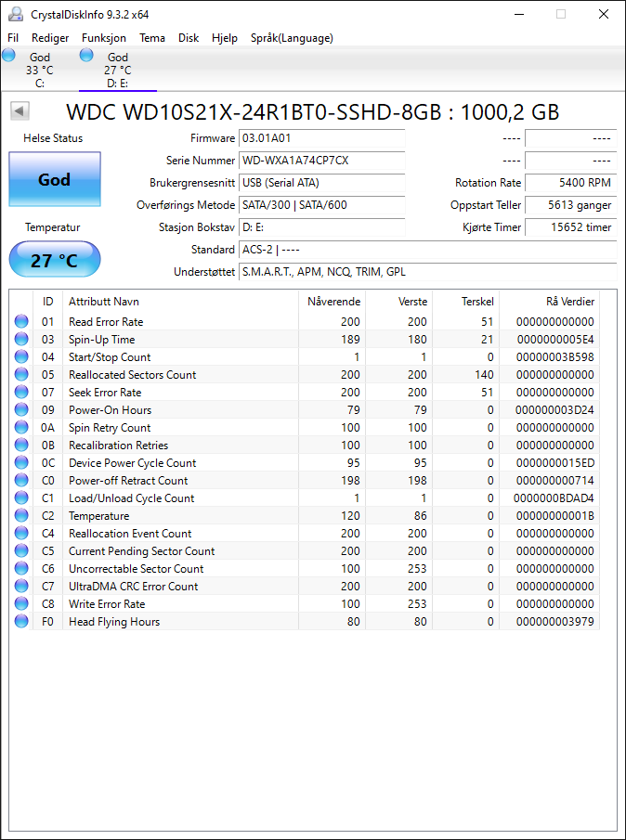
Task: Open the Fil menu
Action: coord(13,38)
